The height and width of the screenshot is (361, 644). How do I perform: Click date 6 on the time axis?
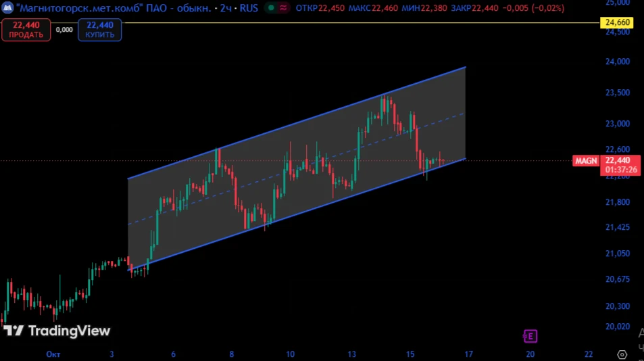(173, 354)
